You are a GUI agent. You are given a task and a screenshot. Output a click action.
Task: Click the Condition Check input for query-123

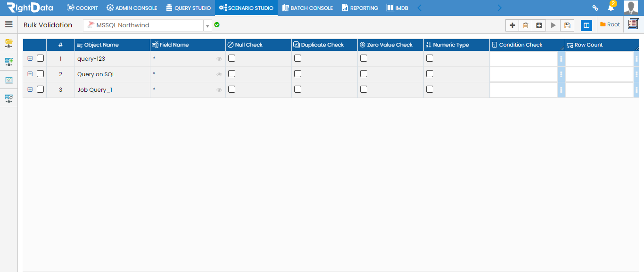[x=524, y=59]
